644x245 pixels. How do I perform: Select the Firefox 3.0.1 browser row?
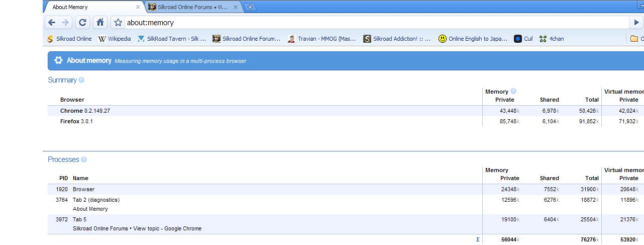[x=346, y=121]
